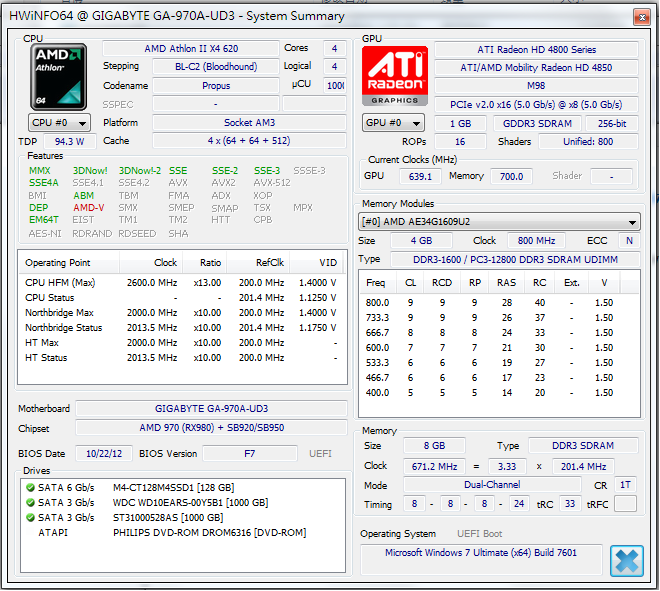This screenshot has height=591, width=660.
Task: Click the Ratio column header
Action: pos(205,263)
